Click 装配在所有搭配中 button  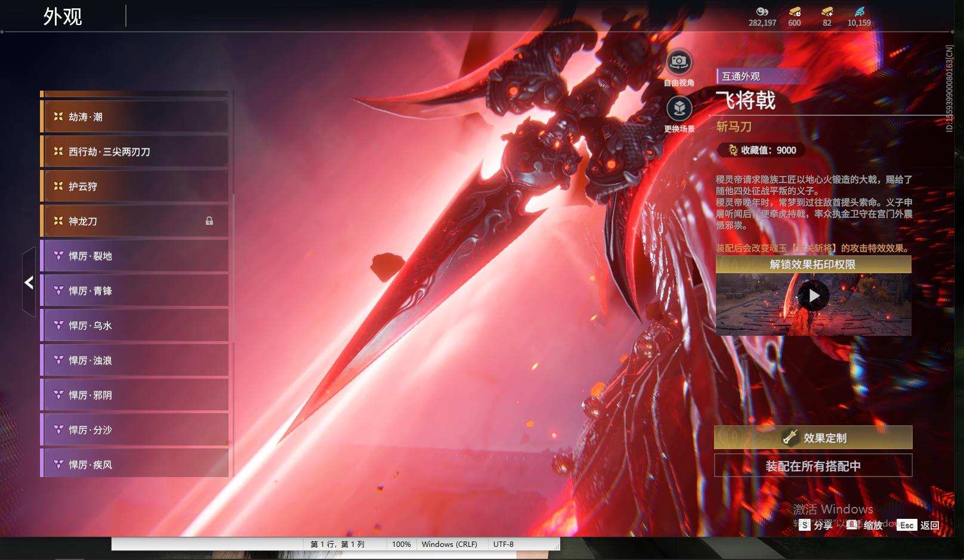click(x=813, y=466)
